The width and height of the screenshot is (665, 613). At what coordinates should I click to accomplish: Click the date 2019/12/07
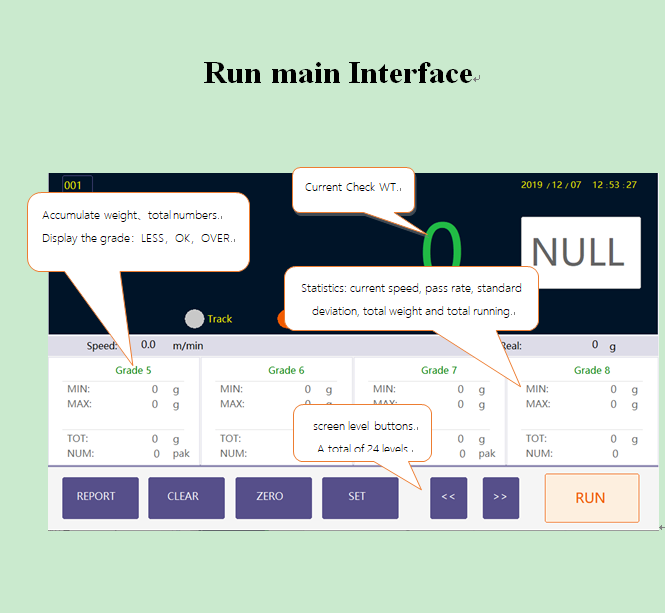click(551, 185)
